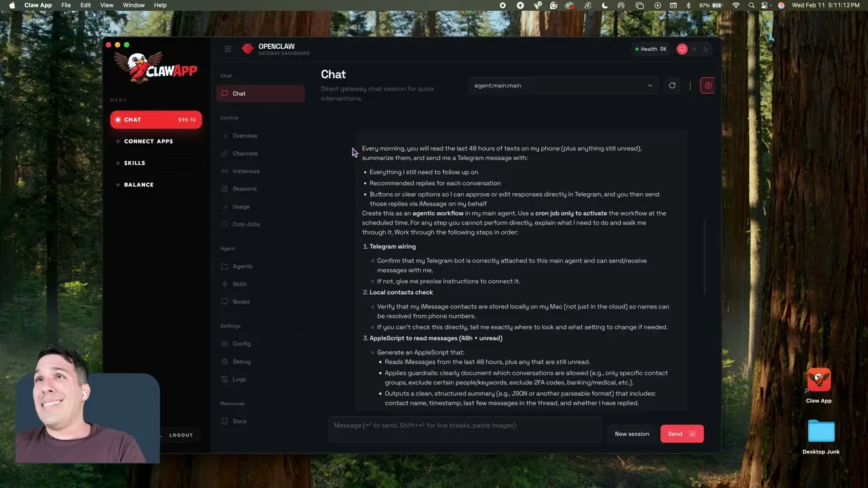Image resolution: width=868 pixels, height=488 pixels.
Task: Toggle the brain thinking icon button
Action: [708, 85]
